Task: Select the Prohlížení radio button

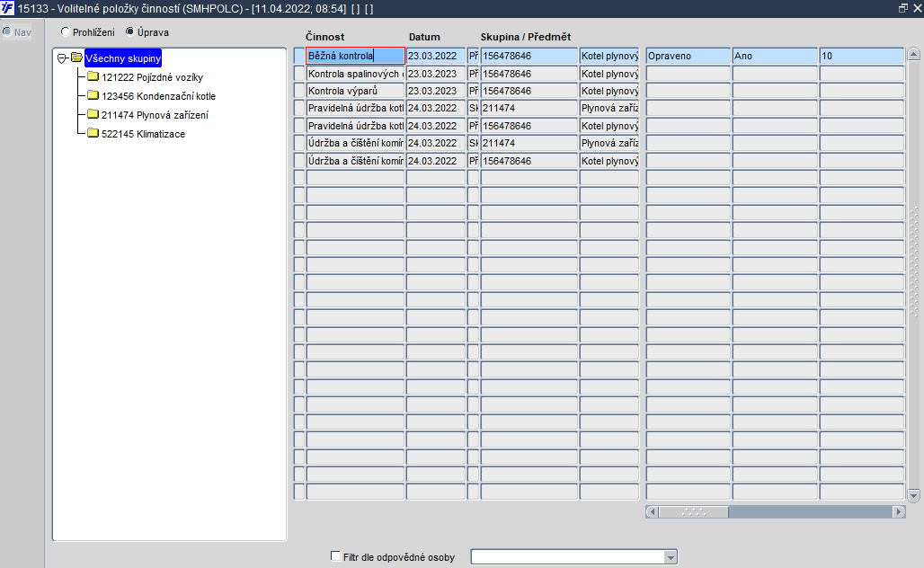Action: click(x=66, y=31)
